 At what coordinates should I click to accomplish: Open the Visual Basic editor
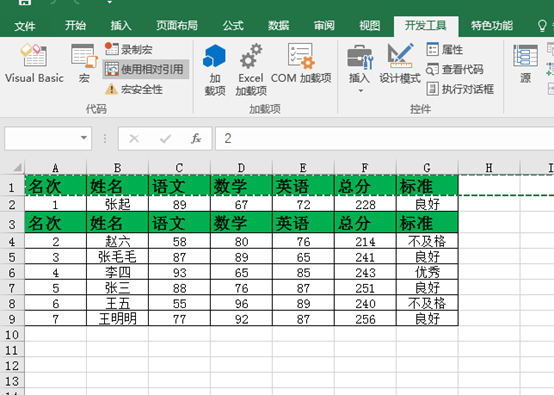coord(34,64)
